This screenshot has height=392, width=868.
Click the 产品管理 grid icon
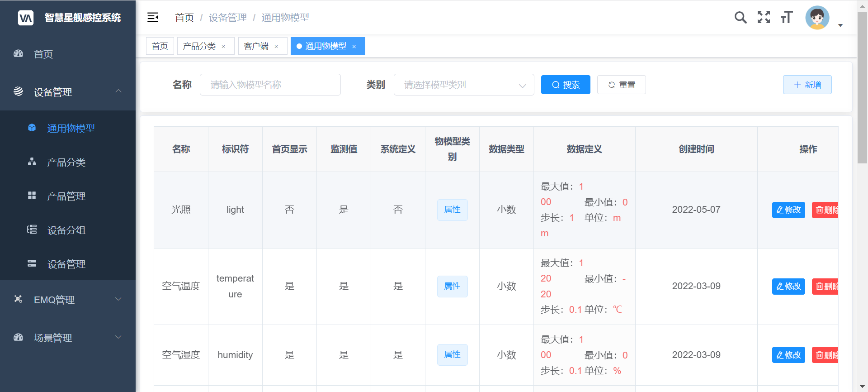point(32,196)
